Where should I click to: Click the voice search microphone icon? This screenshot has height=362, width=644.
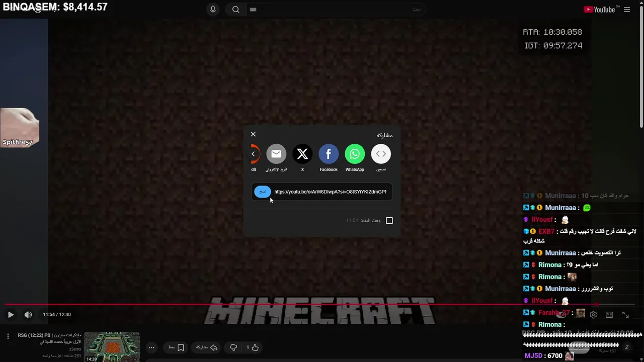pyautogui.click(x=213, y=10)
